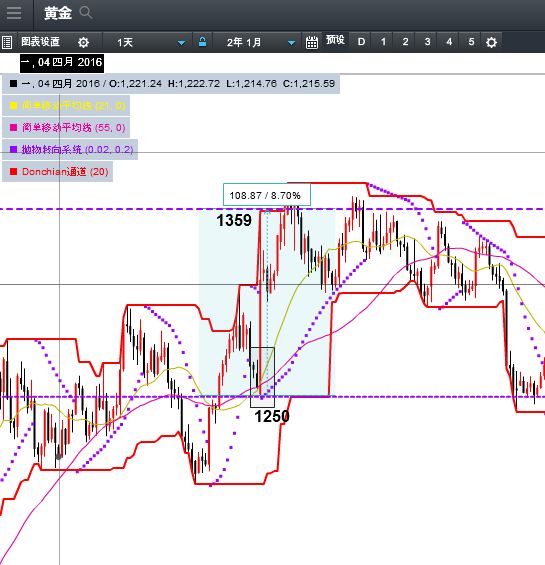Toggle the blue lock icon
545x565 pixels.
click(203, 42)
